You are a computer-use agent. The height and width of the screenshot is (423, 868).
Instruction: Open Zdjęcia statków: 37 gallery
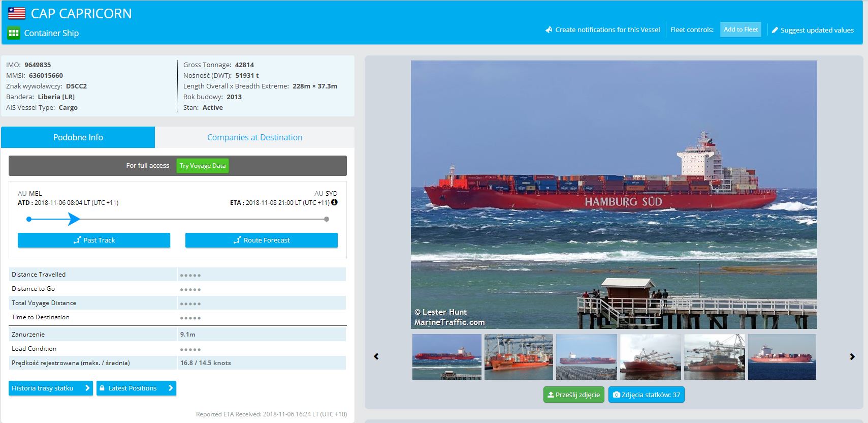[647, 395]
